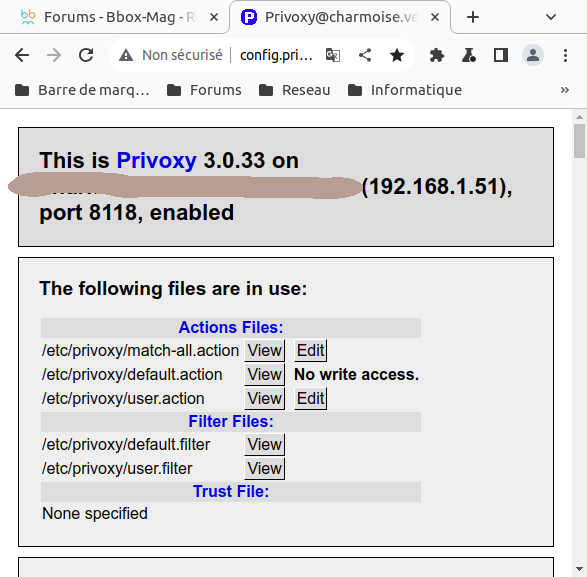Click the share page icon

tap(365, 55)
